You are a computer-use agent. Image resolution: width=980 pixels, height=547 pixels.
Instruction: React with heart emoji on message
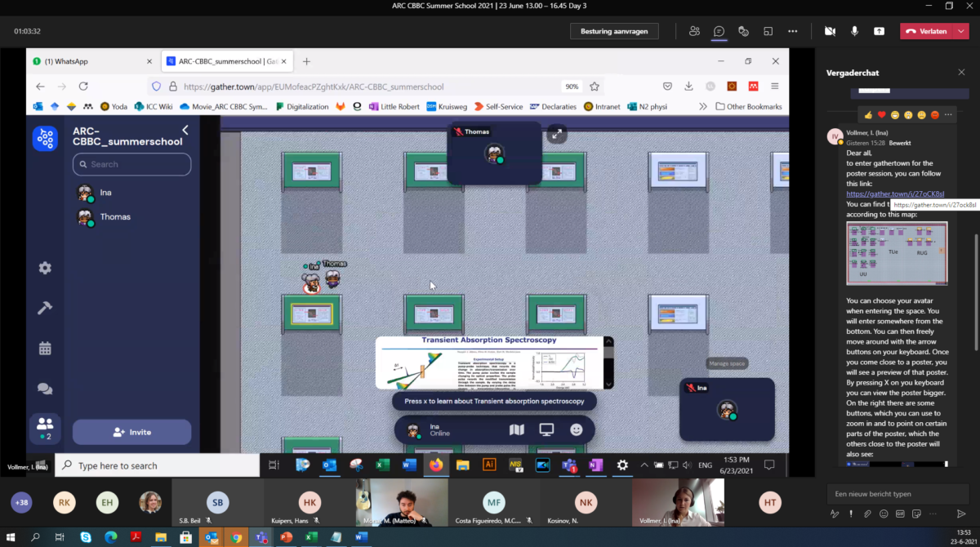click(882, 114)
